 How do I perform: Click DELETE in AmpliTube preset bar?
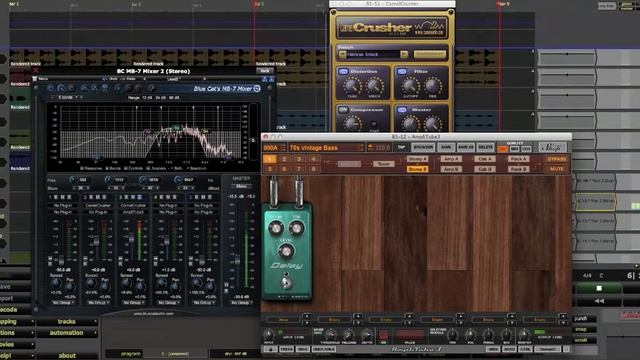pos(485,147)
